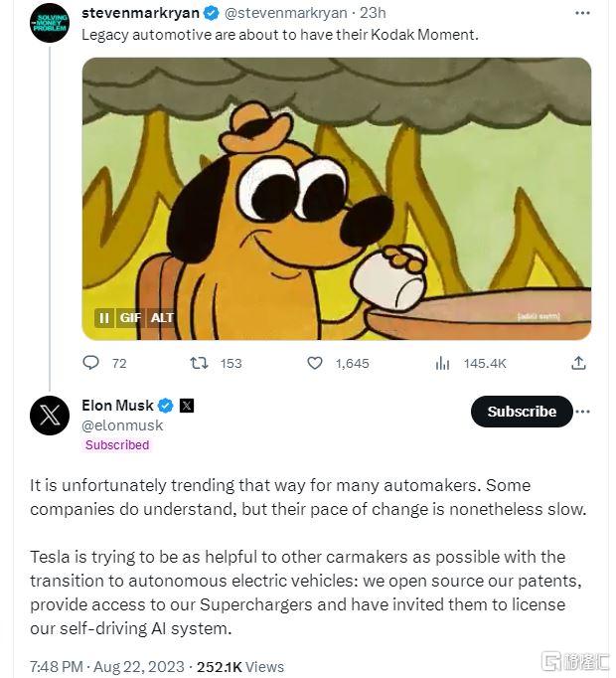The width and height of the screenshot is (616, 678).
Task: Open the stevenmarkryan profile name link
Action: coord(140,13)
